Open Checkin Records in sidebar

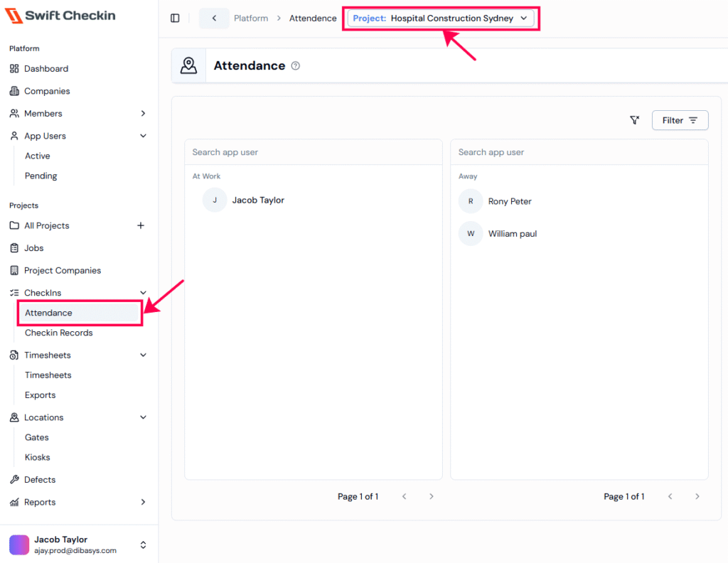(x=59, y=333)
